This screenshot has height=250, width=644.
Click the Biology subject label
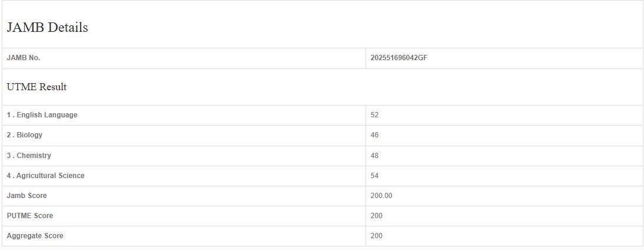[25, 135]
